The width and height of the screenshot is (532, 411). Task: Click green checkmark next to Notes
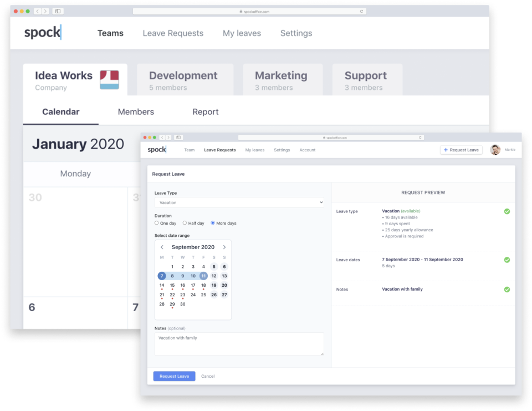click(x=507, y=290)
